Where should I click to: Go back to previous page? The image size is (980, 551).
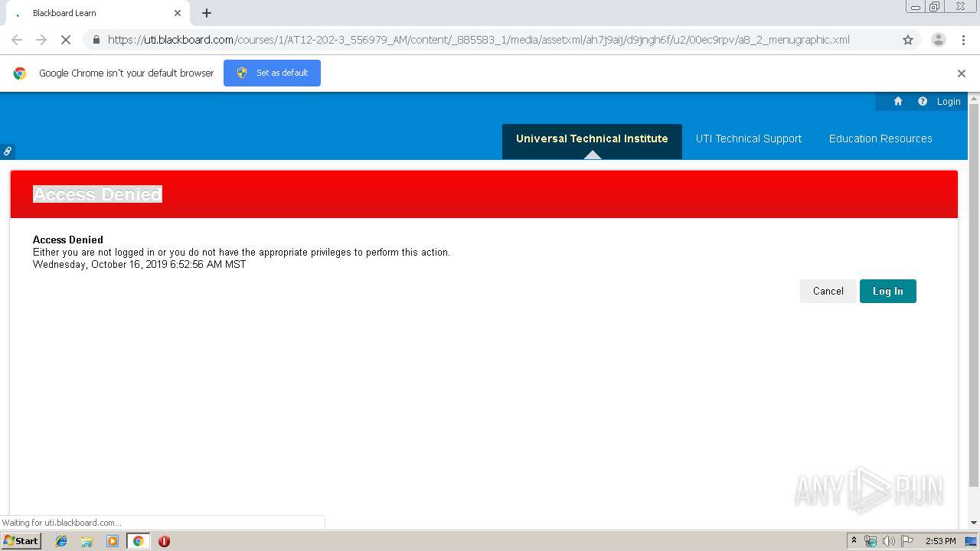tap(17, 40)
